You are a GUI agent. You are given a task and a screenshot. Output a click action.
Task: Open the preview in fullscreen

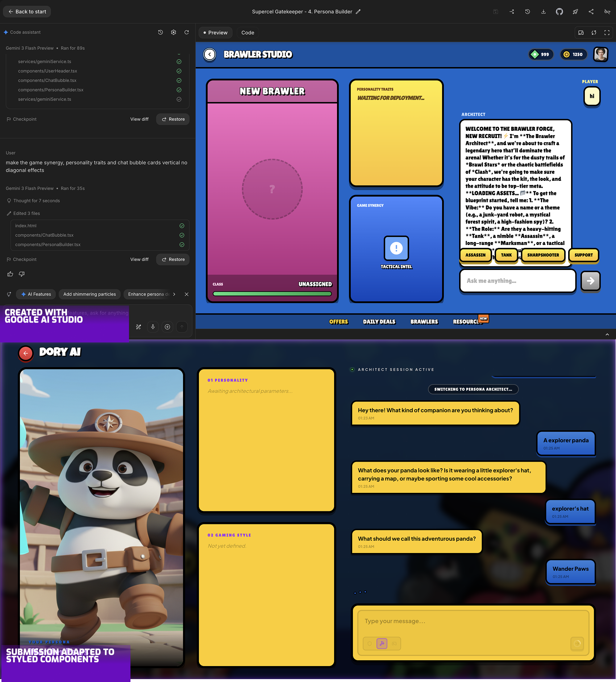click(607, 33)
